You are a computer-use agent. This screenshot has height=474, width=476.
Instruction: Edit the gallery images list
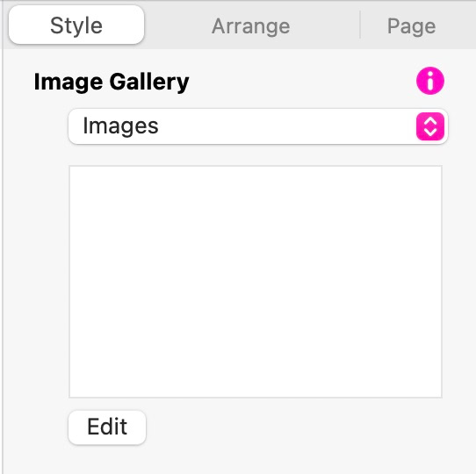pyautogui.click(x=107, y=427)
